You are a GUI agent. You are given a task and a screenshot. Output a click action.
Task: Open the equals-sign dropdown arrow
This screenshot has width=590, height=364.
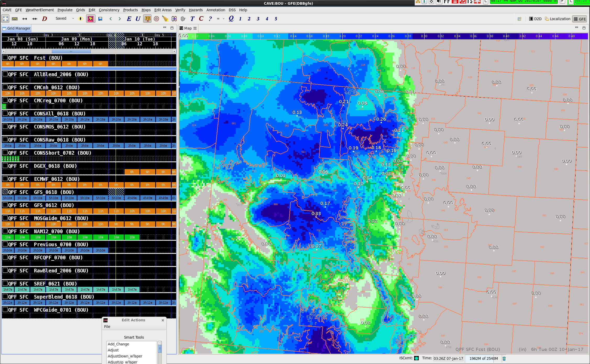(224, 19)
